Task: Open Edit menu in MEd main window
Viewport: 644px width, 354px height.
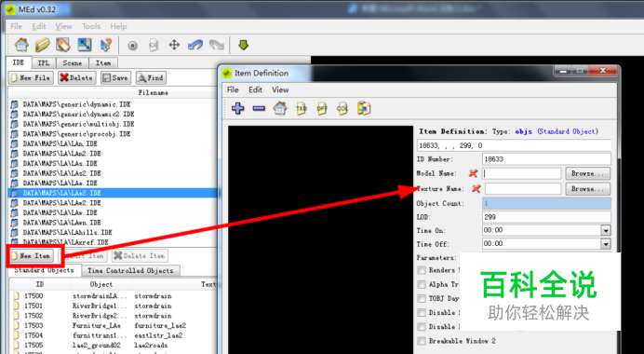Action: [39, 26]
